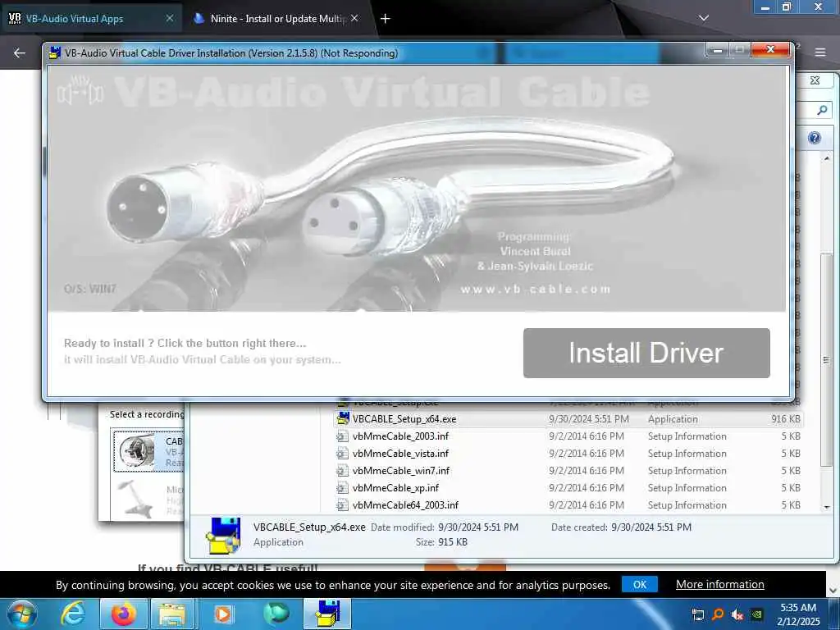Open Windows Media Player from the taskbar

point(223,614)
